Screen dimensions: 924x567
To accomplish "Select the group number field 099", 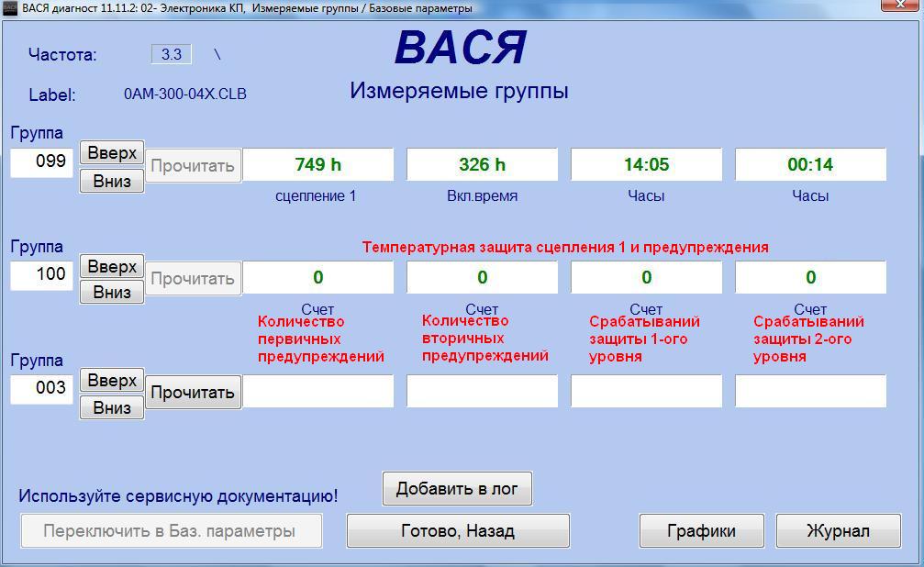I will 42,162.
